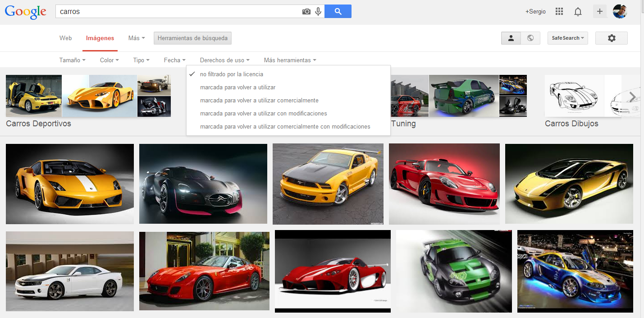Click the microphone voice search icon

318,12
